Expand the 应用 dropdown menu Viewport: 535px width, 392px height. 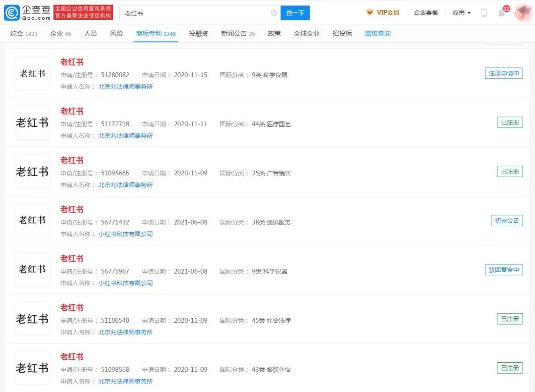461,12
